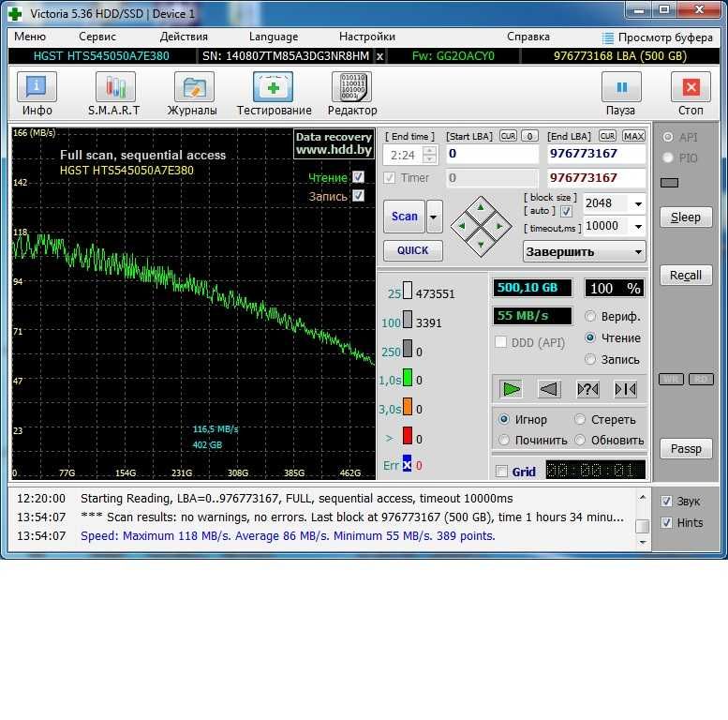Open the Инфо drive information panel

[37, 87]
